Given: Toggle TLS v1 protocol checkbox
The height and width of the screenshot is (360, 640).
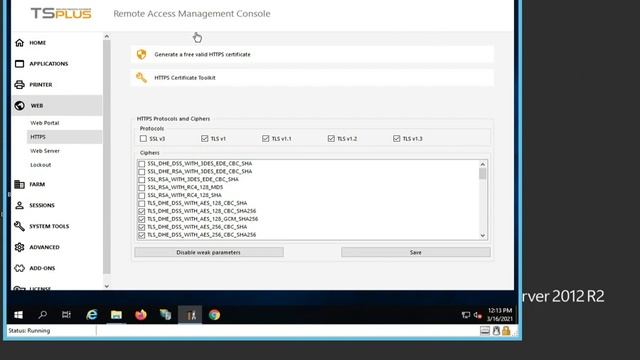Looking at the screenshot, I should point(204,139).
